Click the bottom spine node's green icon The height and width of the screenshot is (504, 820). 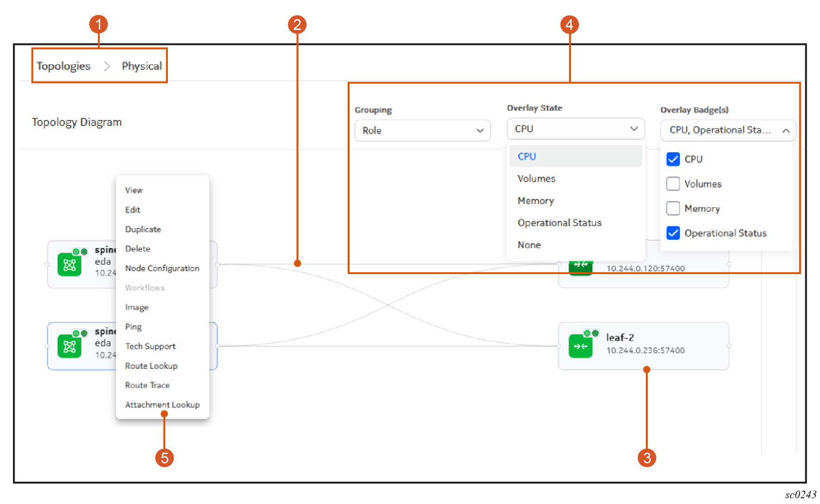pos(69,346)
